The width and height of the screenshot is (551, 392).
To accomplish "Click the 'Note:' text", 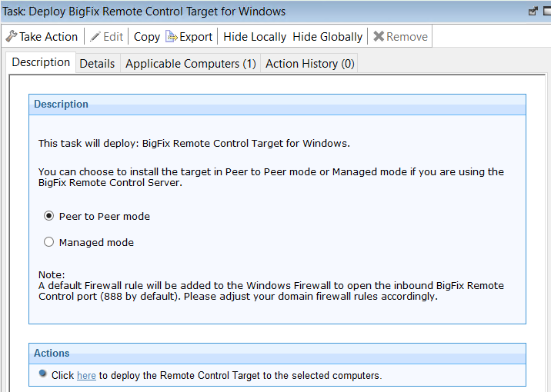I will (52, 274).
